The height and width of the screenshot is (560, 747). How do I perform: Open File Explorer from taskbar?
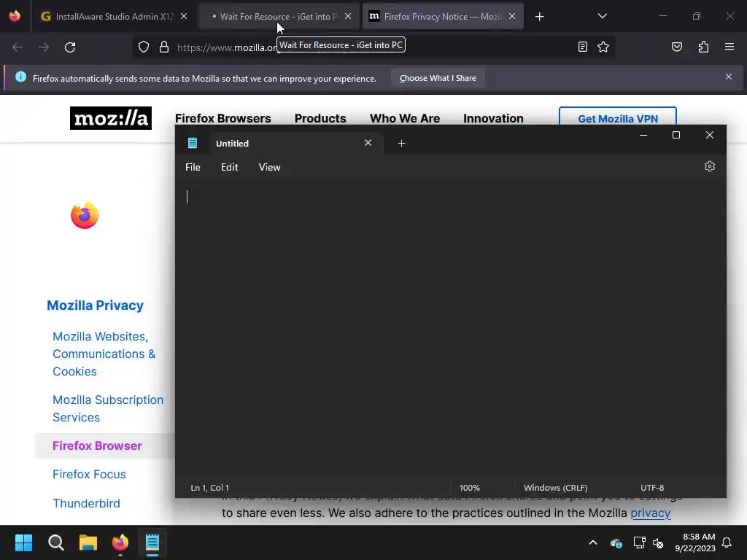click(88, 542)
